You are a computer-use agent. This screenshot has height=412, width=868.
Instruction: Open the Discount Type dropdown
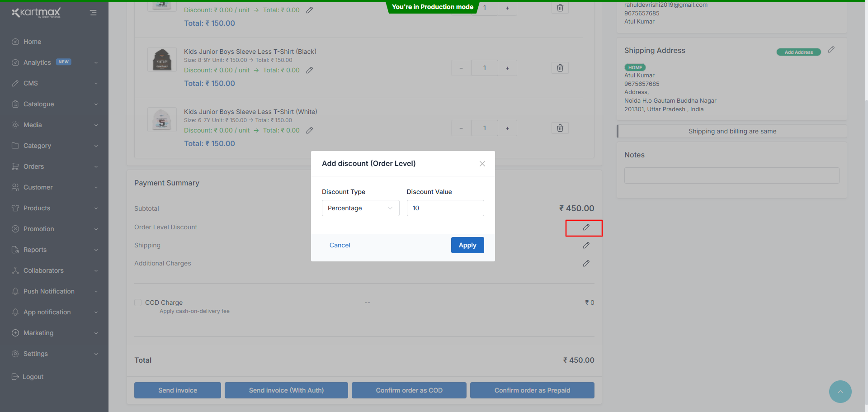[x=360, y=208]
